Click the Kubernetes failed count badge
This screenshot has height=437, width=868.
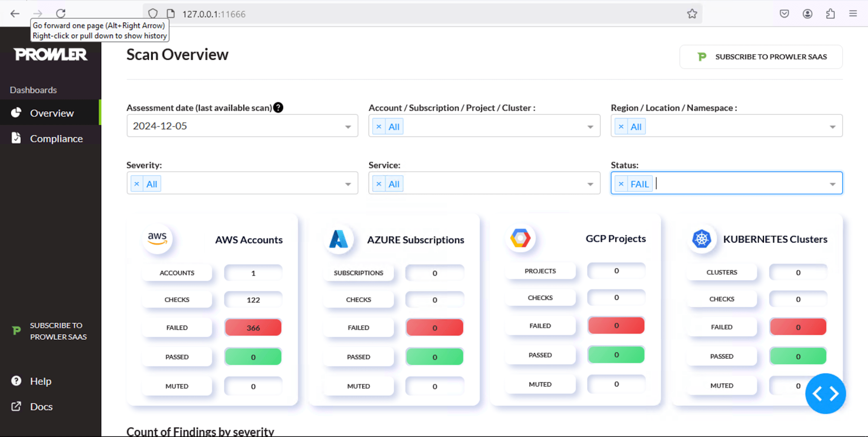[798, 327]
